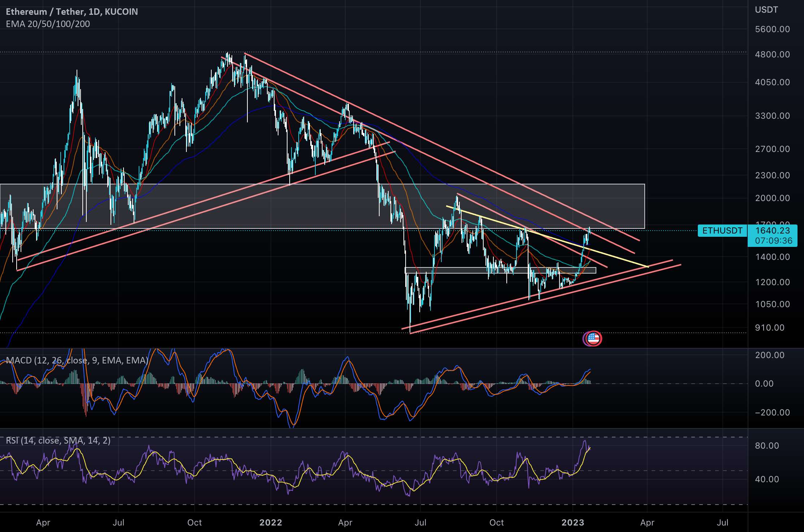Click the RSI 80.00 scale label

pyautogui.click(x=767, y=446)
